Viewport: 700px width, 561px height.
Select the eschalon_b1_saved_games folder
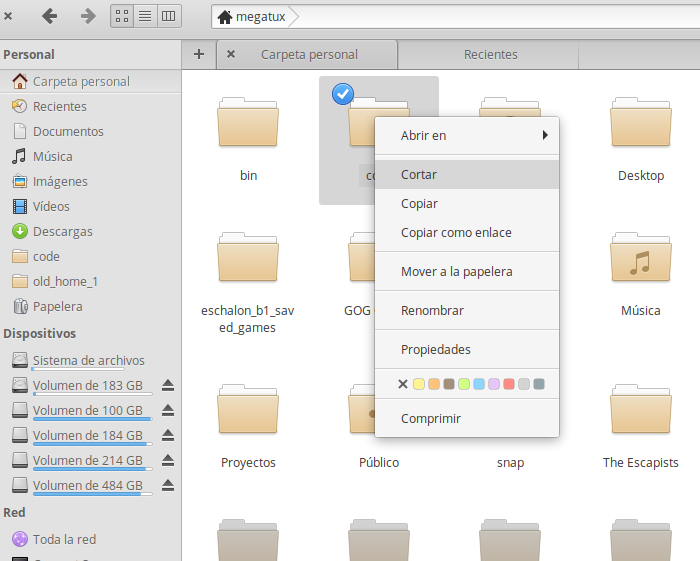pos(248,258)
